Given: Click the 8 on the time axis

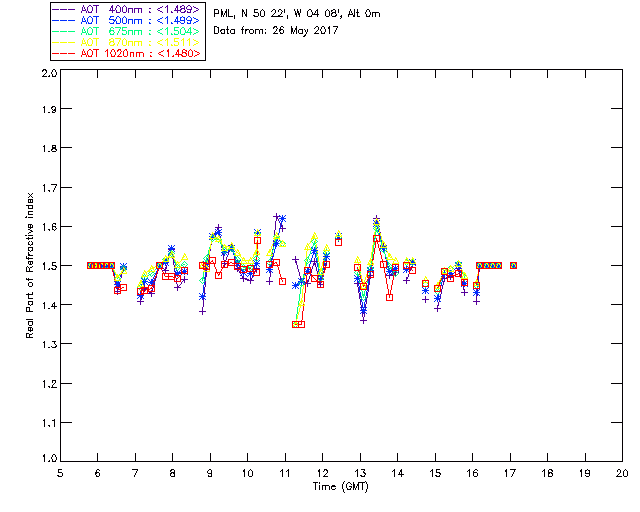Looking at the screenshot, I should tap(173, 473).
